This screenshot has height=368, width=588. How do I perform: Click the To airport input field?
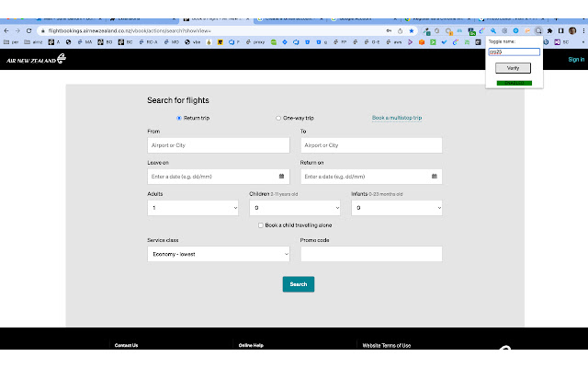pyautogui.click(x=371, y=145)
